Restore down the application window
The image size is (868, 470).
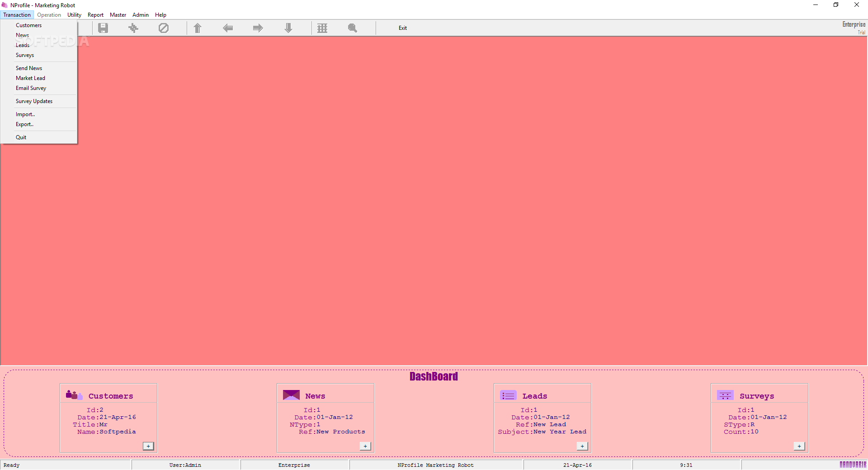pyautogui.click(x=836, y=5)
